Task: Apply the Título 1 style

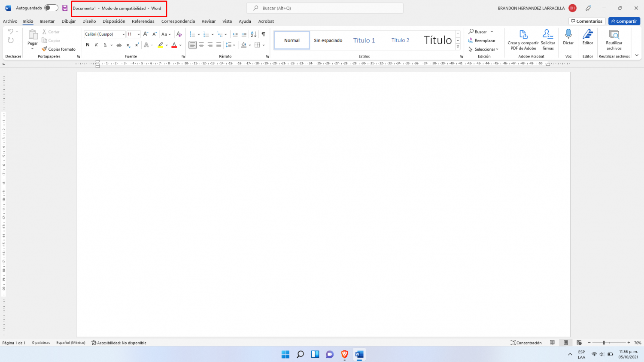Action: (x=364, y=40)
